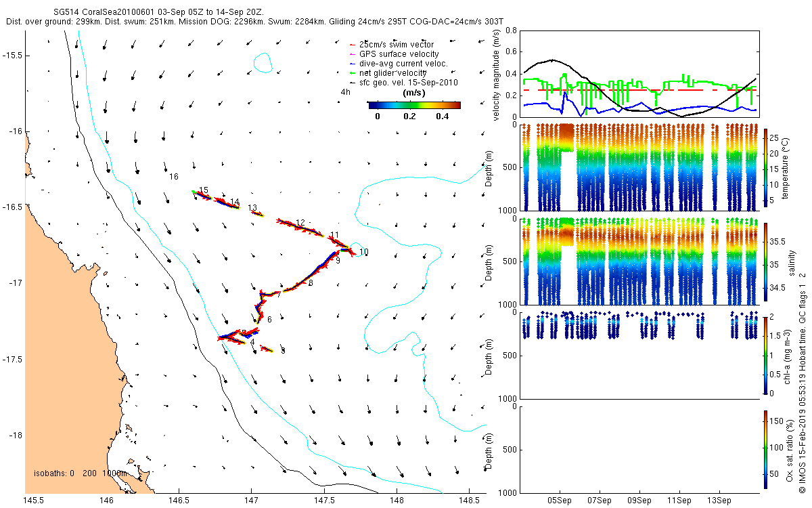Click the velocity (m/s) horizontal color bar
812x508 pixels.
(414, 105)
